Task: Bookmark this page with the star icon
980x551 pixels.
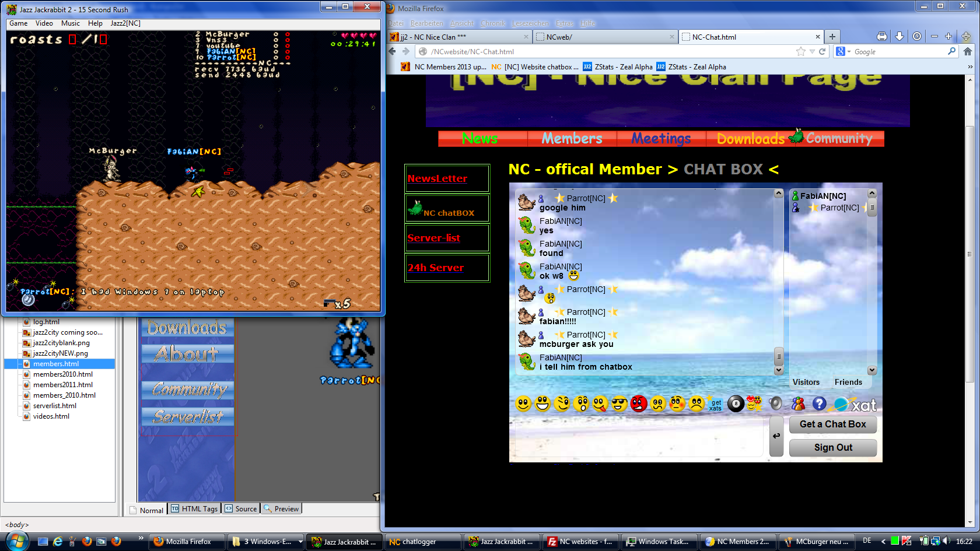Action: [800, 51]
